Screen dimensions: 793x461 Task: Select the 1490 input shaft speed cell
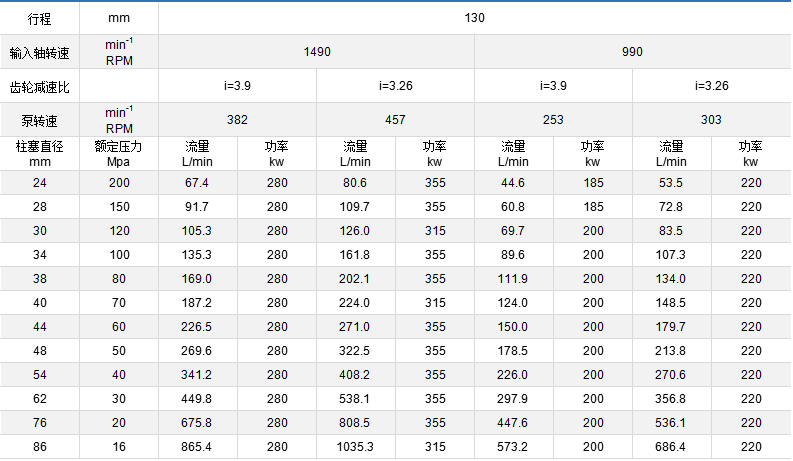pyautogui.click(x=316, y=52)
